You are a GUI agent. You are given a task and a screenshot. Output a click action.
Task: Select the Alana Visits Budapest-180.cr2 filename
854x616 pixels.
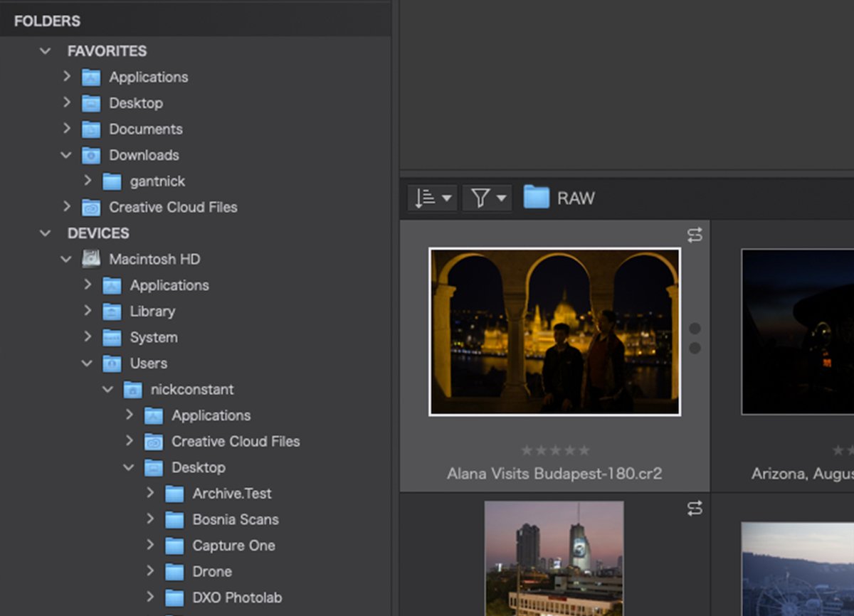(x=555, y=473)
